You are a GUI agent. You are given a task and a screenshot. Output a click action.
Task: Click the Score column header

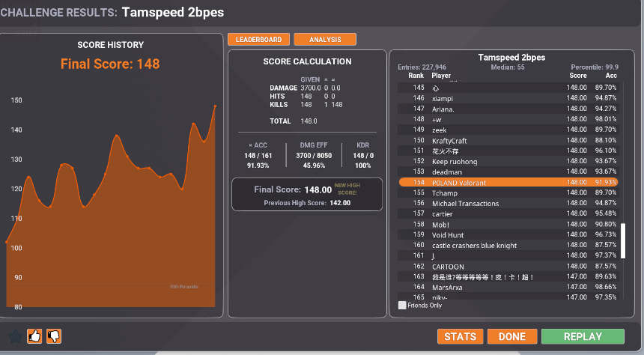point(578,76)
